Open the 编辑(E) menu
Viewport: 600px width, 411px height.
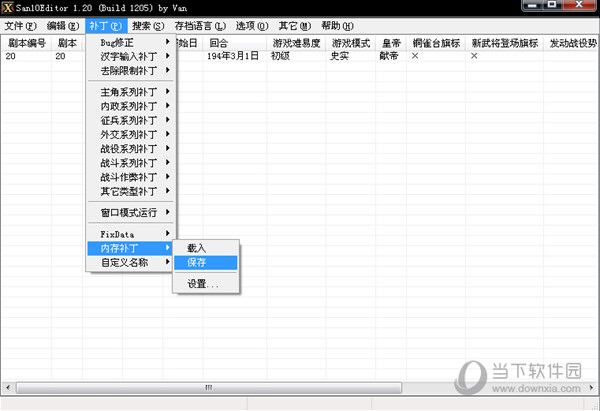[x=63, y=26]
